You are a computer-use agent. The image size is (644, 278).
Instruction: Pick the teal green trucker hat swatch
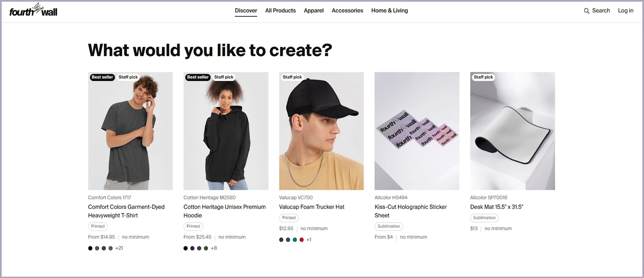295,240
